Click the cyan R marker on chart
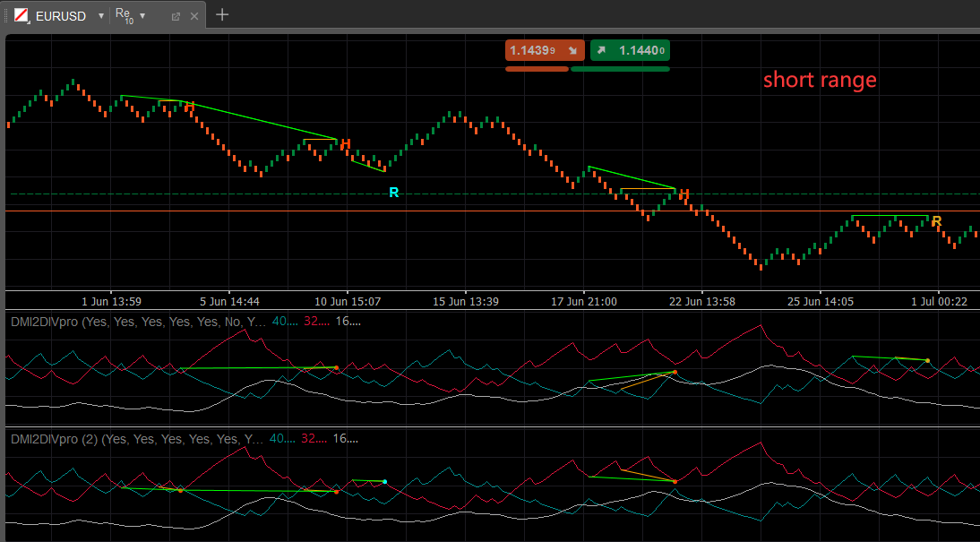980x542 pixels. (x=394, y=193)
